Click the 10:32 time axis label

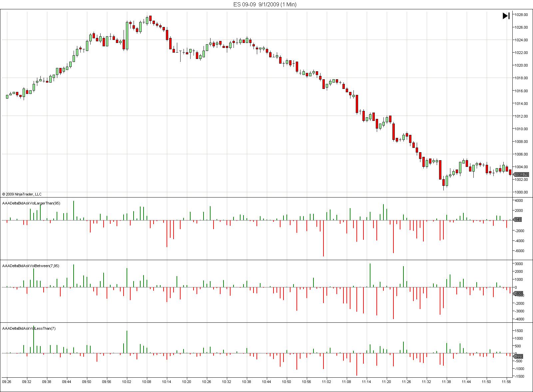tap(227, 382)
